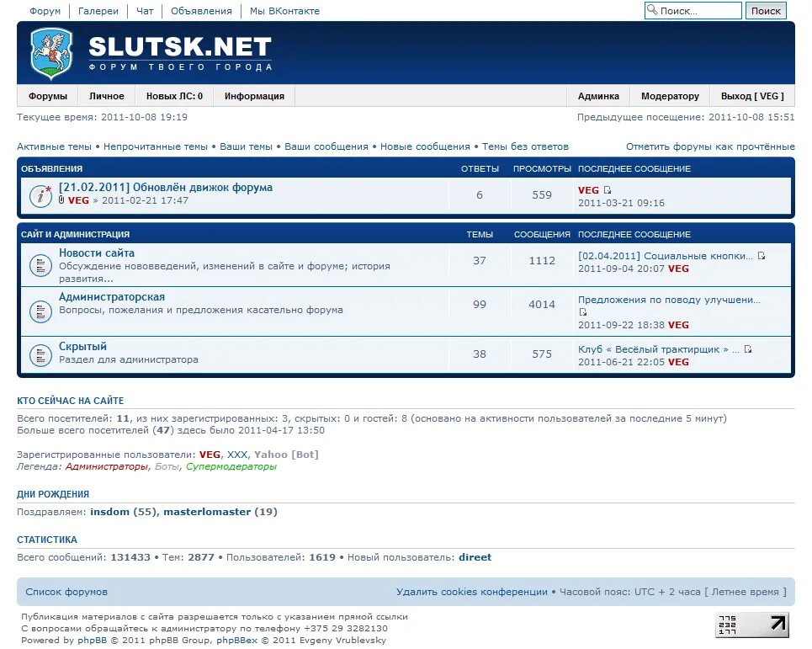Open latest post icon under Предложения по поводу улучшени

(583, 311)
